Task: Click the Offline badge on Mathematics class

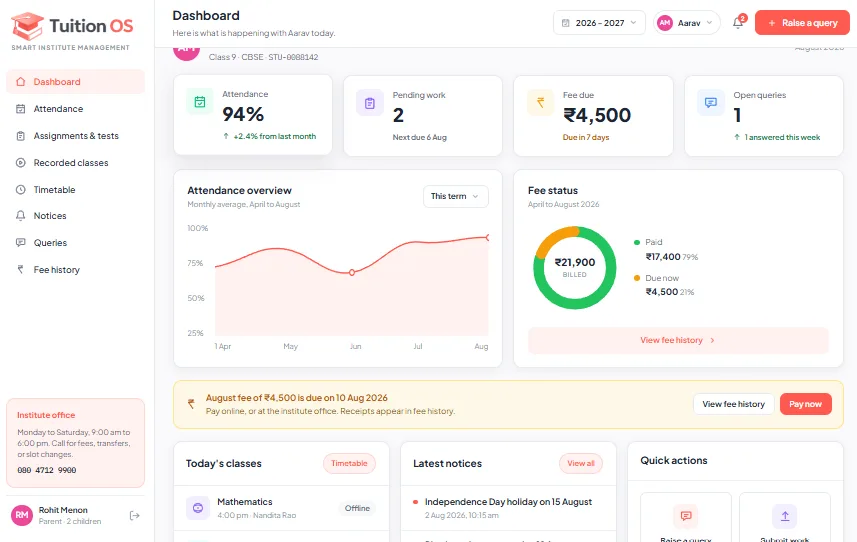Action: pyautogui.click(x=357, y=508)
